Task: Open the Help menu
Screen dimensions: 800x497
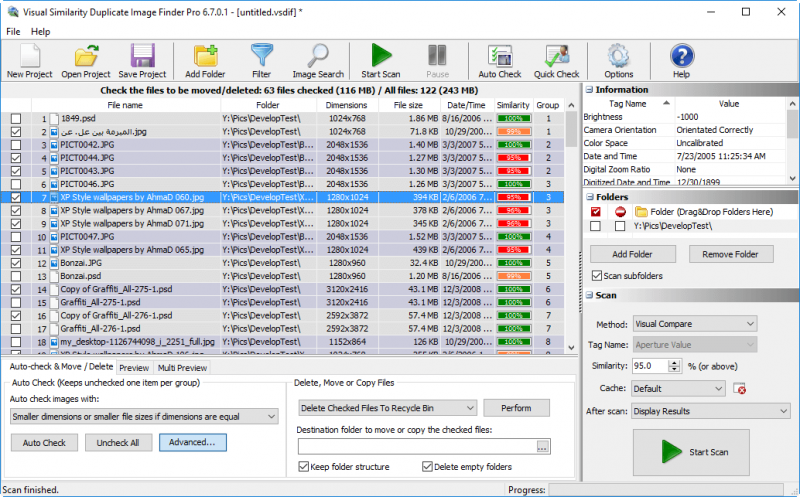Action: click(40, 32)
